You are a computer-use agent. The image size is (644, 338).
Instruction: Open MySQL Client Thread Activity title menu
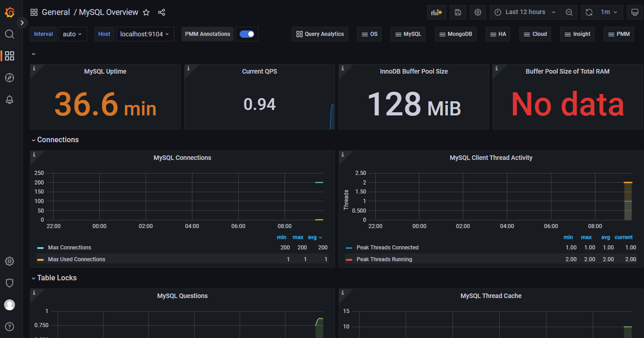point(491,158)
